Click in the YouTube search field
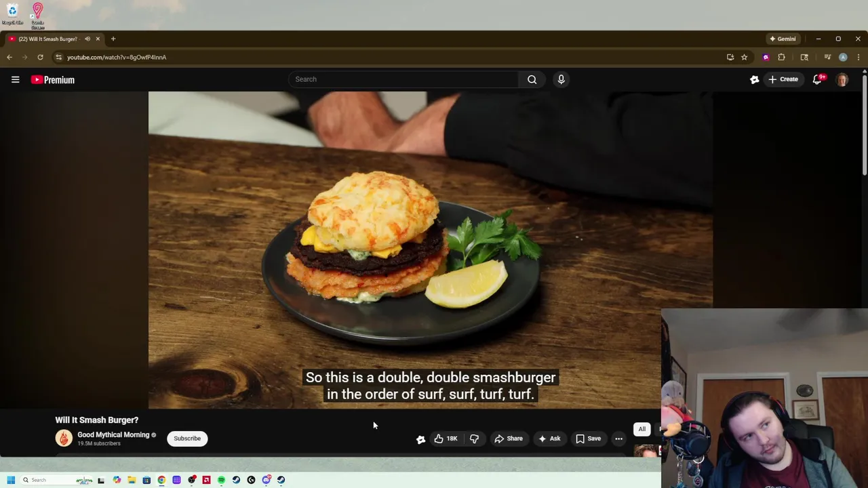868x488 pixels. click(x=403, y=79)
